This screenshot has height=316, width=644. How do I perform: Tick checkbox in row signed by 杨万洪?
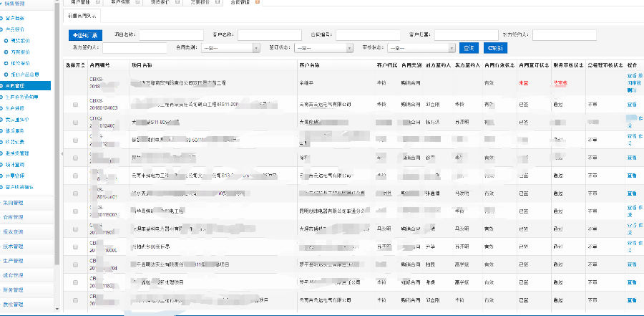[76, 123]
